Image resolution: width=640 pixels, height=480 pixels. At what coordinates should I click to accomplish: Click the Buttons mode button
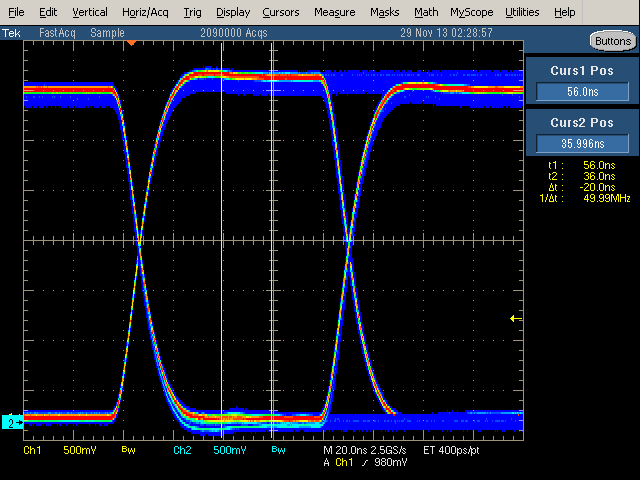coord(613,41)
